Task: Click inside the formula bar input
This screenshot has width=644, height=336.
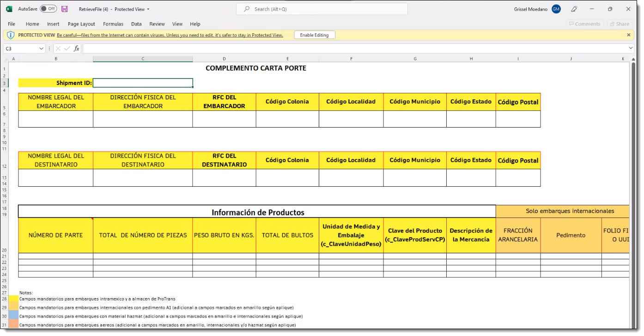Action: tap(355, 49)
